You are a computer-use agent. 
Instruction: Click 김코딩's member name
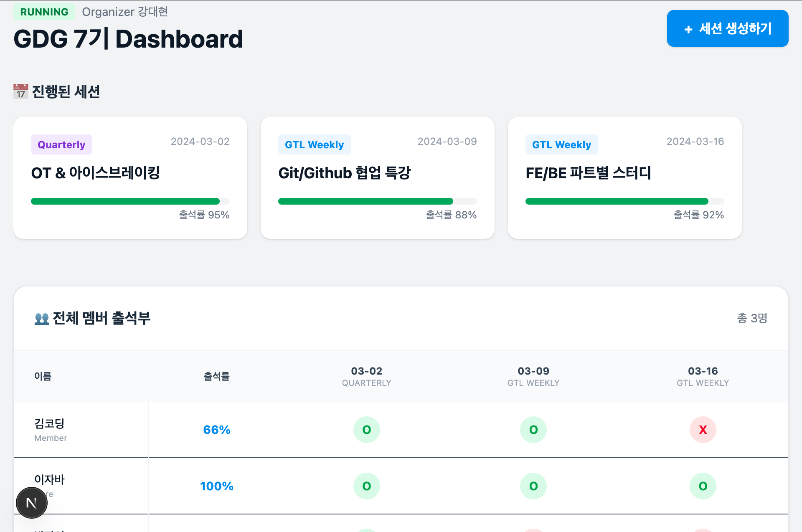tap(49, 423)
